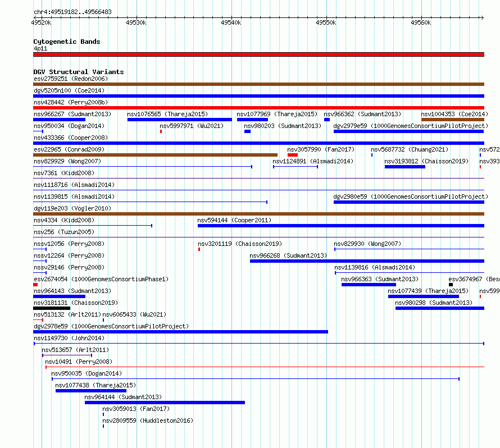Screen dimensions: 500x448
Task: Click nsv966363 (Sudmant2013) label
Action: coord(380,279)
